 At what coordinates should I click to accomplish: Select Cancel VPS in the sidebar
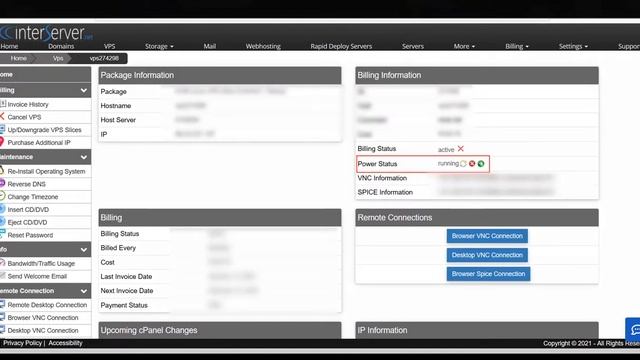coord(24,117)
